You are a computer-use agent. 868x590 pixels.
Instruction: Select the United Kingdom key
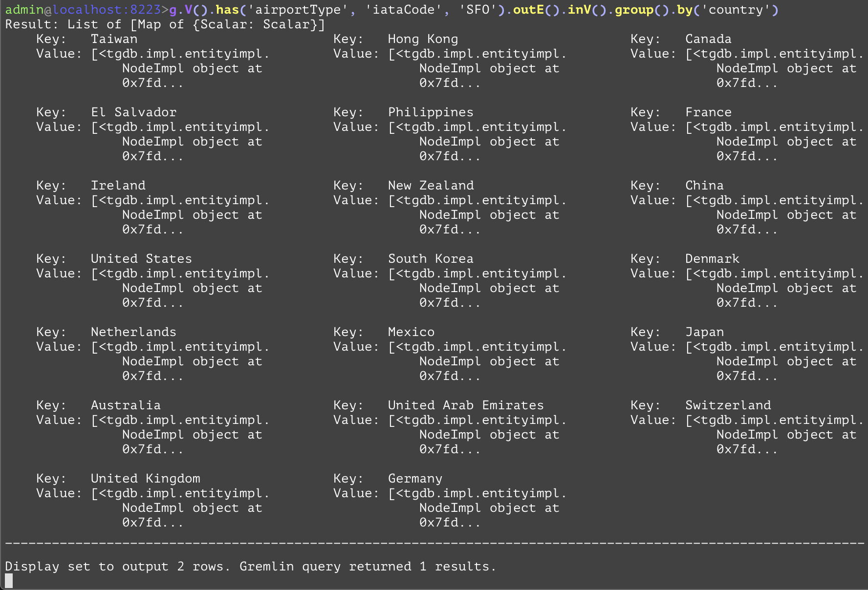pyautogui.click(x=145, y=479)
